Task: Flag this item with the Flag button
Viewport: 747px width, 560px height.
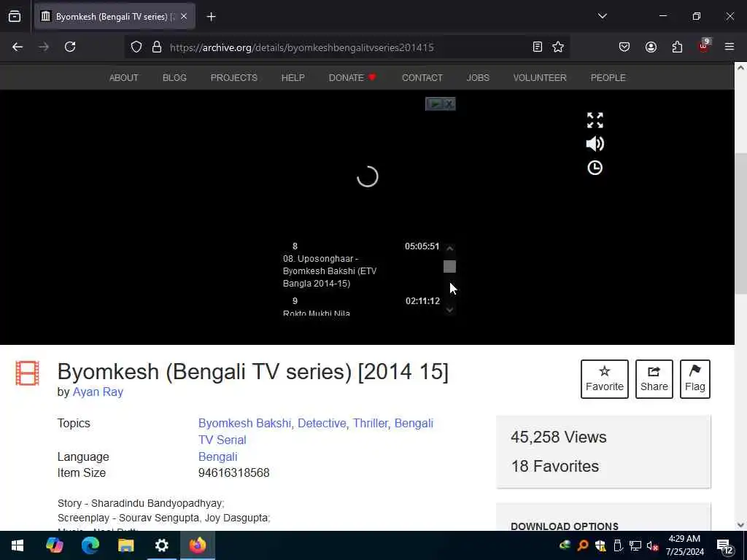Action: tap(694, 379)
